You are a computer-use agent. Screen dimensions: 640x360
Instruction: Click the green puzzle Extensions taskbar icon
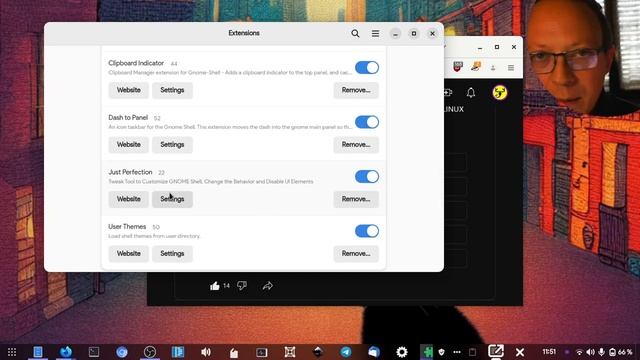point(427,352)
